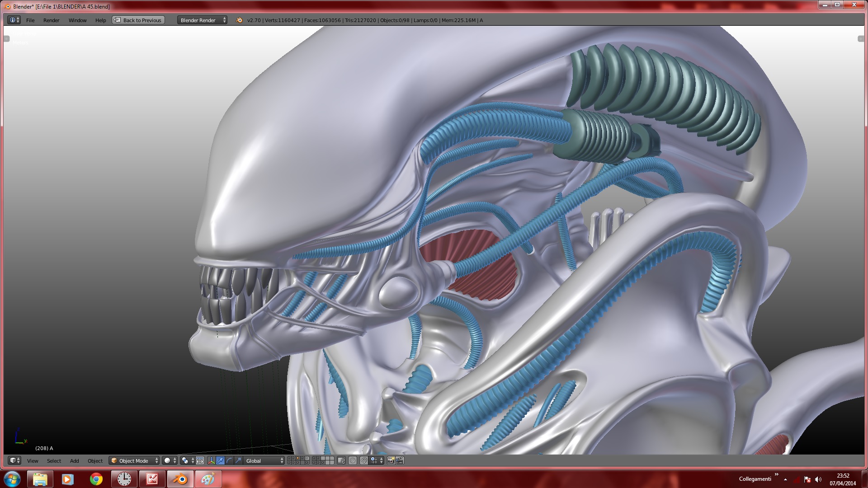Enable the translate manipulator arrow
Image resolution: width=868 pixels, height=488 pixels.
(220, 460)
